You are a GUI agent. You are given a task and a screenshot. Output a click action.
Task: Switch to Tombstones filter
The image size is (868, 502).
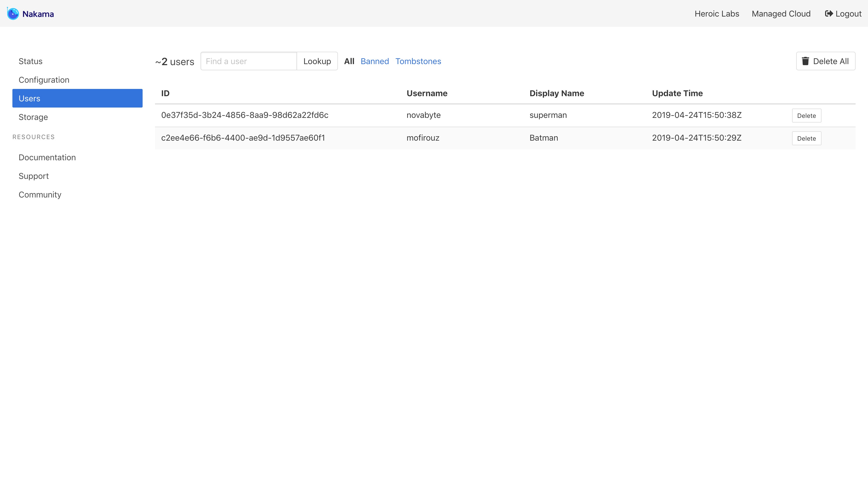[x=418, y=61]
